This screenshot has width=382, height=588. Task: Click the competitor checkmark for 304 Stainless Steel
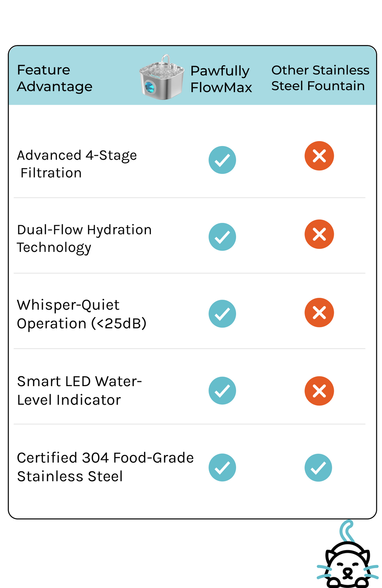(318, 468)
